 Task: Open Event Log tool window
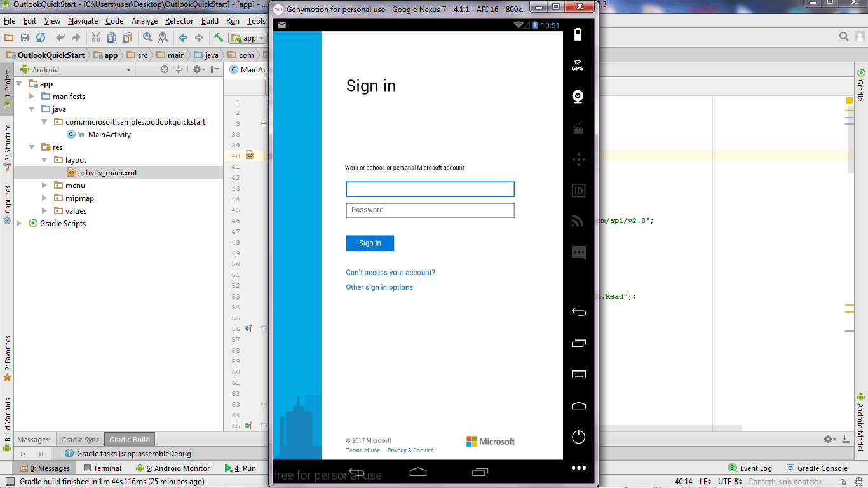tap(750, 468)
